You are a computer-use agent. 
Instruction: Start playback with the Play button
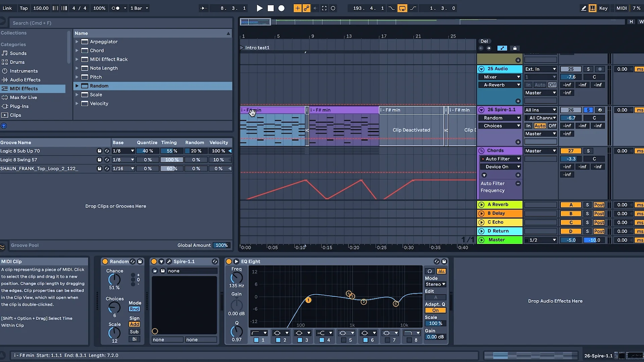[260, 8]
